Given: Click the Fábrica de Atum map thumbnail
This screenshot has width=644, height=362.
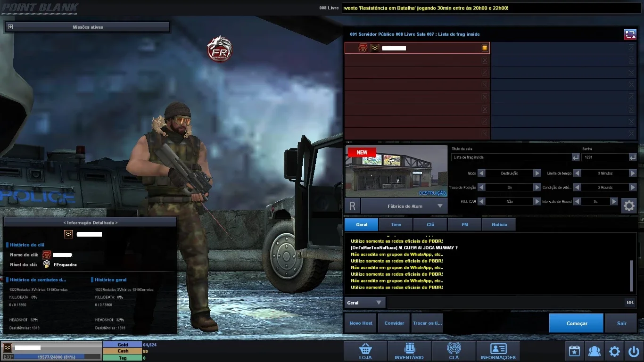Looking at the screenshot, I should (x=396, y=171).
